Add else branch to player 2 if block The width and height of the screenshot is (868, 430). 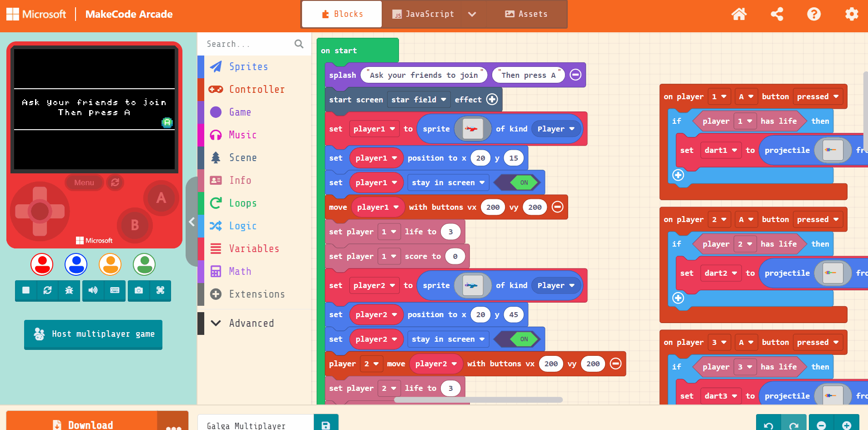[678, 298]
